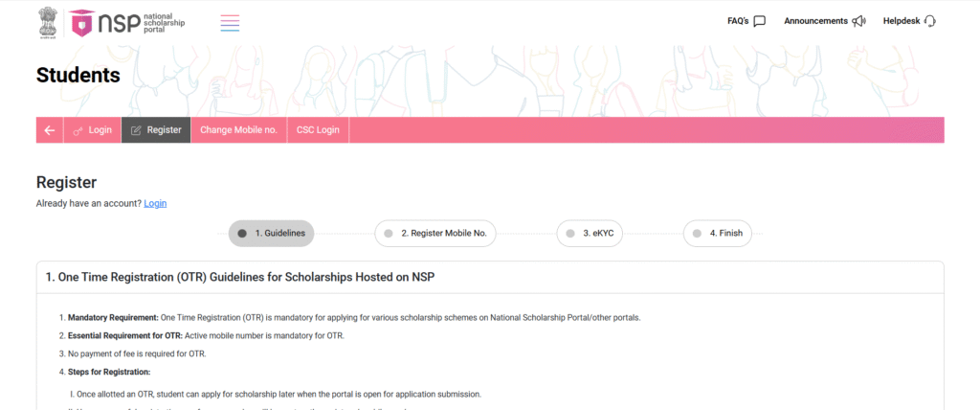Switch to CSC Login tab
980x410 pixels.
(318, 130)
